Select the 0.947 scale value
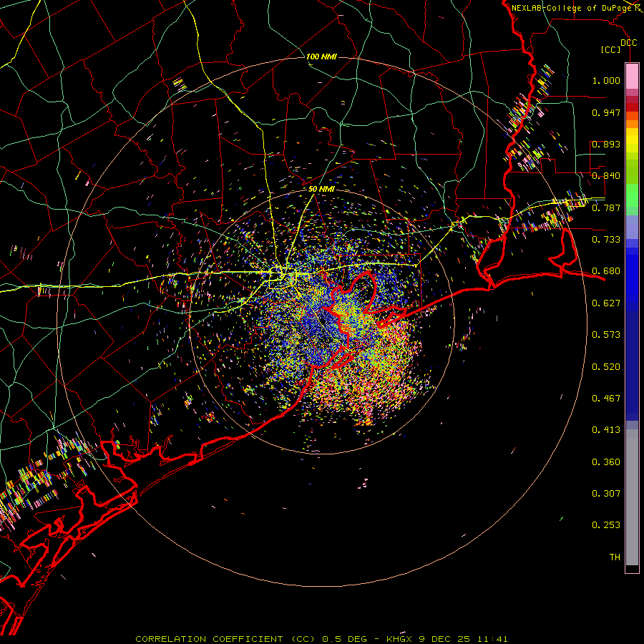 tap(606, 112)
